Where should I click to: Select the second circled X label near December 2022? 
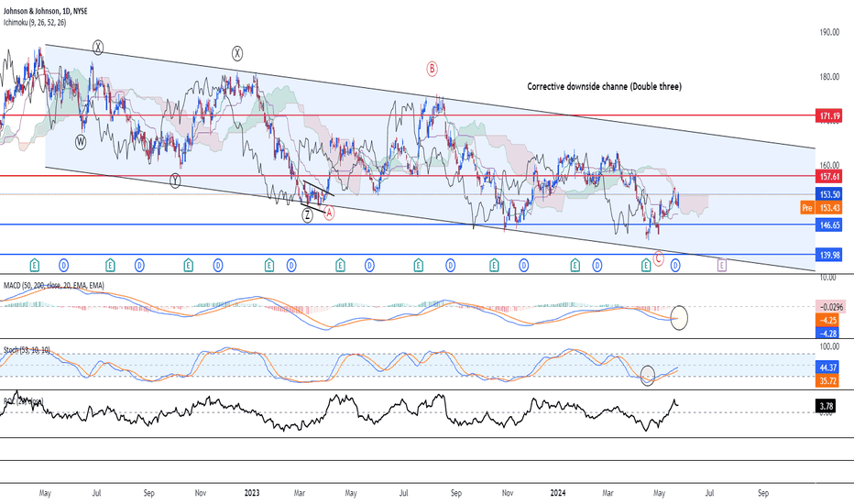coord(237,53)
